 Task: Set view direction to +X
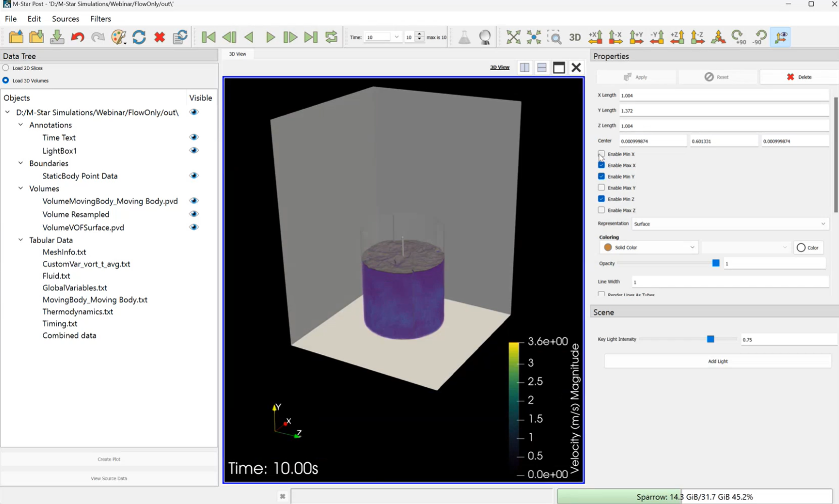[595, 37]
